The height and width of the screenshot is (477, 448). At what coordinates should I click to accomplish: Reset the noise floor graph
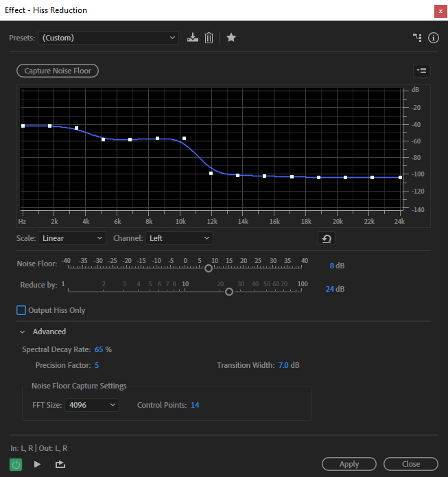(327, 239)
